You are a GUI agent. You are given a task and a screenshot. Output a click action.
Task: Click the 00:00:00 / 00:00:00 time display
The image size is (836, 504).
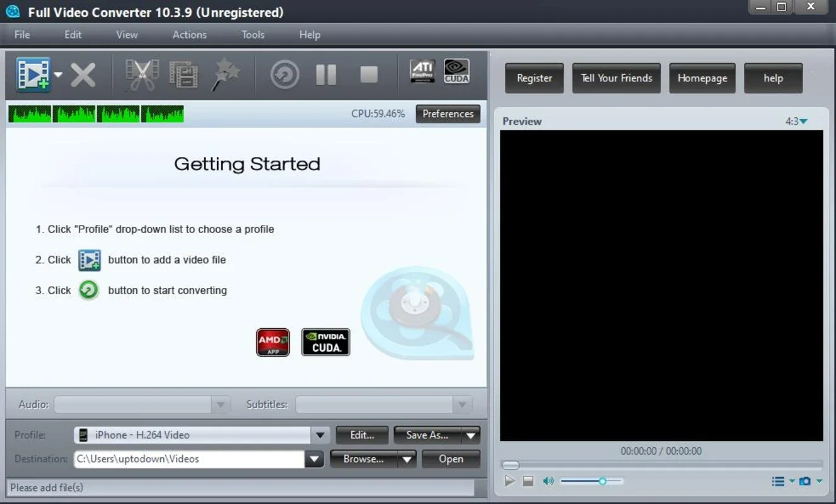pos(661,451)
